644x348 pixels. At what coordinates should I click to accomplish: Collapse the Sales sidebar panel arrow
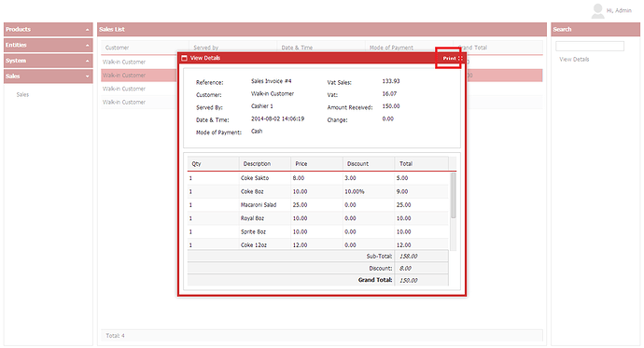(x=87, y=77)
